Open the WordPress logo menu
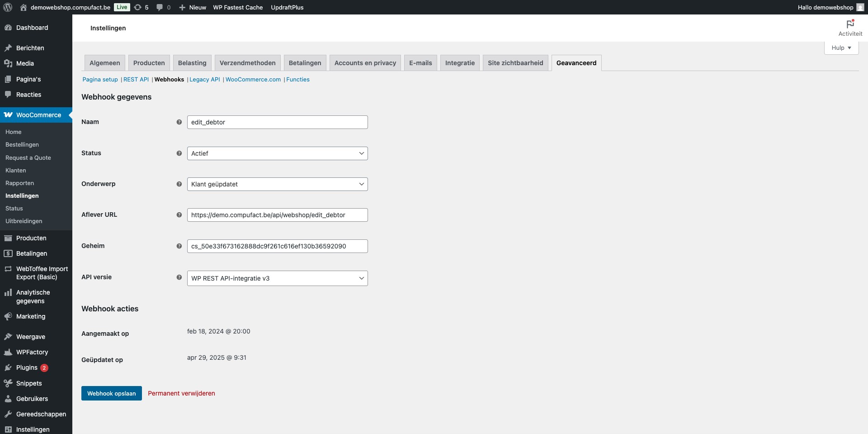The width and height of the screenshot is (868, 434). click(8, 7)
